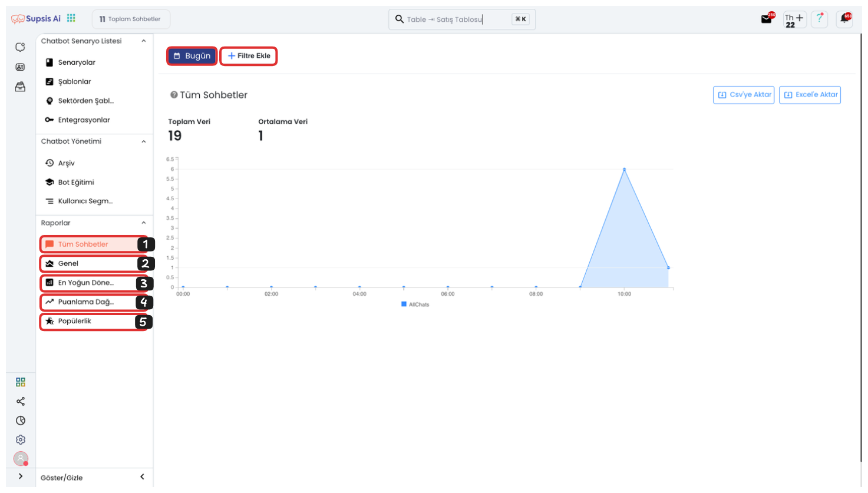This screenshot has height=493, width=868.
Task: Click the Ortalama Veri value 1
Action: click(x=260, y=136)
